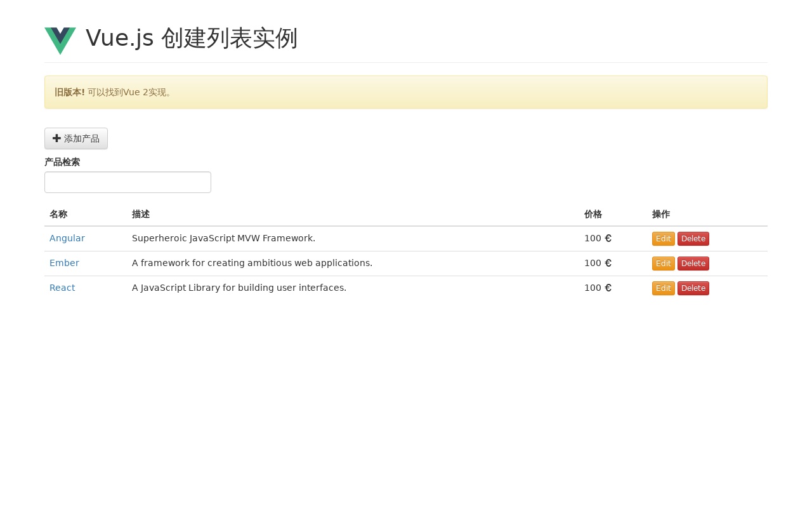Delete the React product row
The image size is (812, 508).
[x=693, y=288]
